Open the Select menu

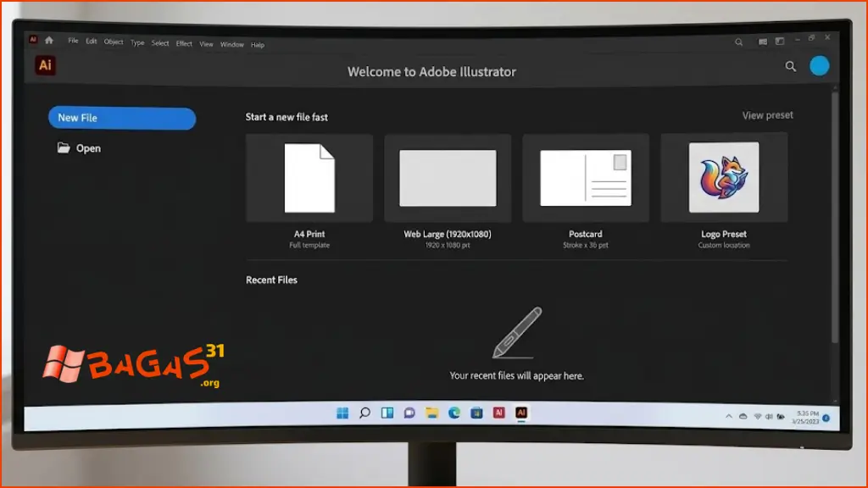(160, 43)
